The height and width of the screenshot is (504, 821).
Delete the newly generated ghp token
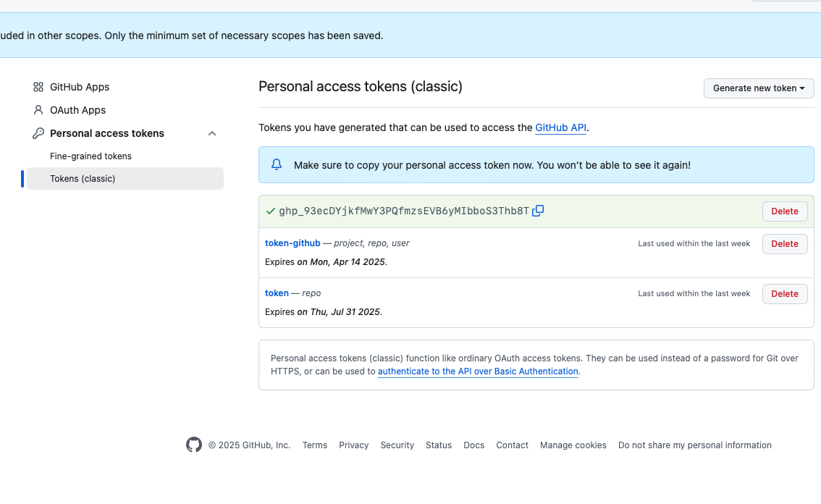tap(784, 211)
